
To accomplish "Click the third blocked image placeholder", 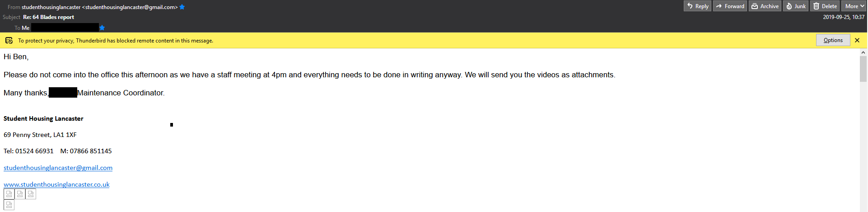I will tap(31, 194).
